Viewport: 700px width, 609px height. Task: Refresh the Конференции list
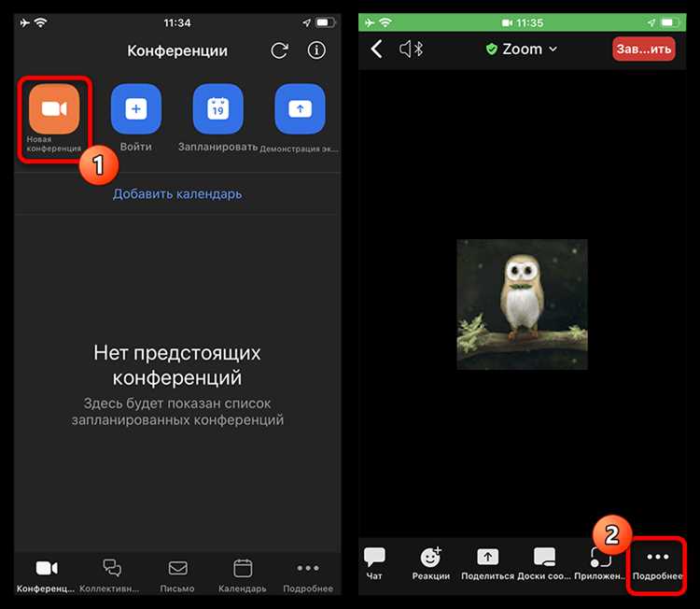point(279,50)
